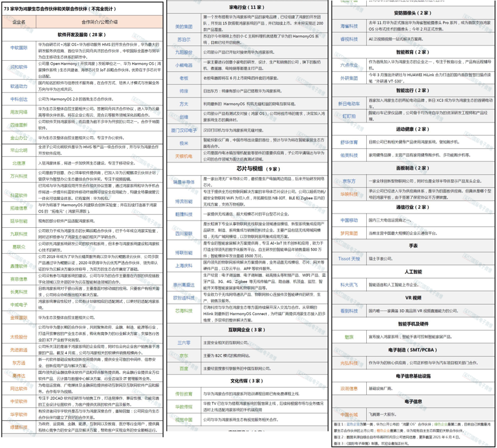The image size is (497, 448).
Task: Select the 天银机电 company name
Action: [x=184, y=156]
